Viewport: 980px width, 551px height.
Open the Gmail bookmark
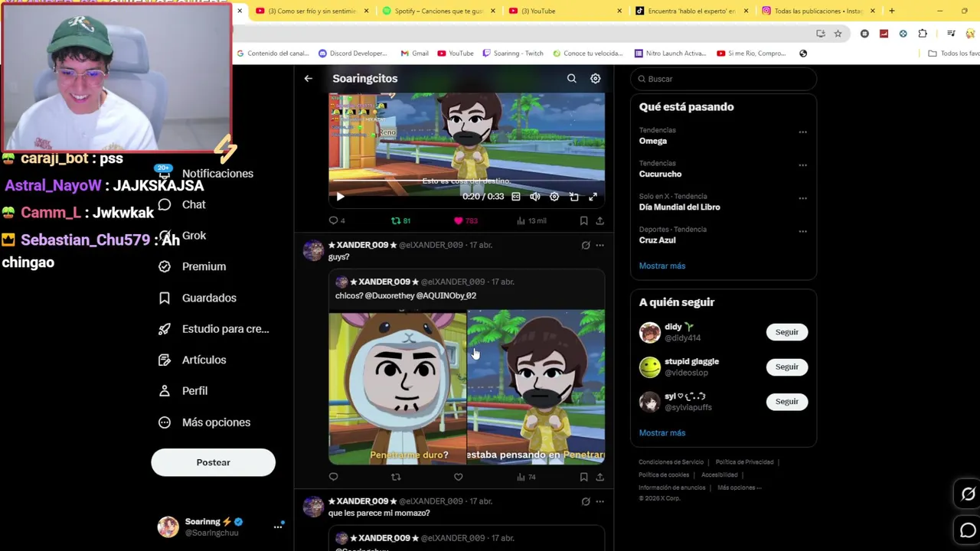(x=414, y=54)
